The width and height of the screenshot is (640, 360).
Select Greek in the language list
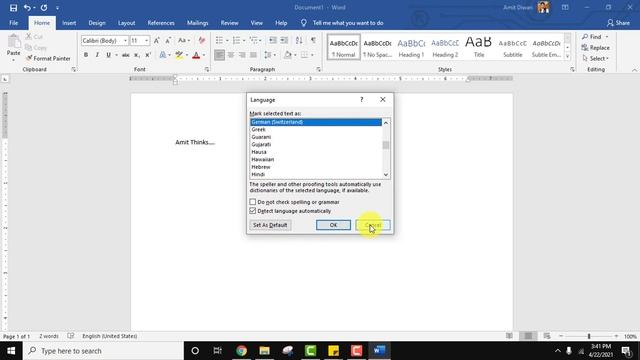316,129
